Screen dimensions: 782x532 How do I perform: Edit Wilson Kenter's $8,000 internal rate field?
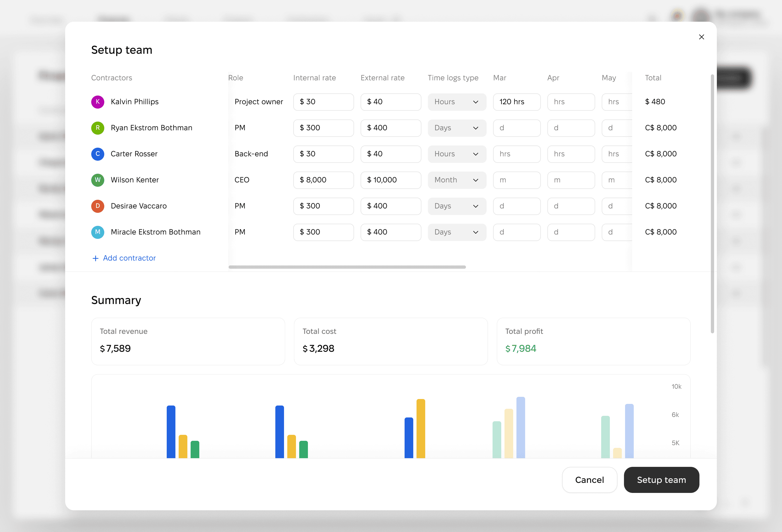323,180
